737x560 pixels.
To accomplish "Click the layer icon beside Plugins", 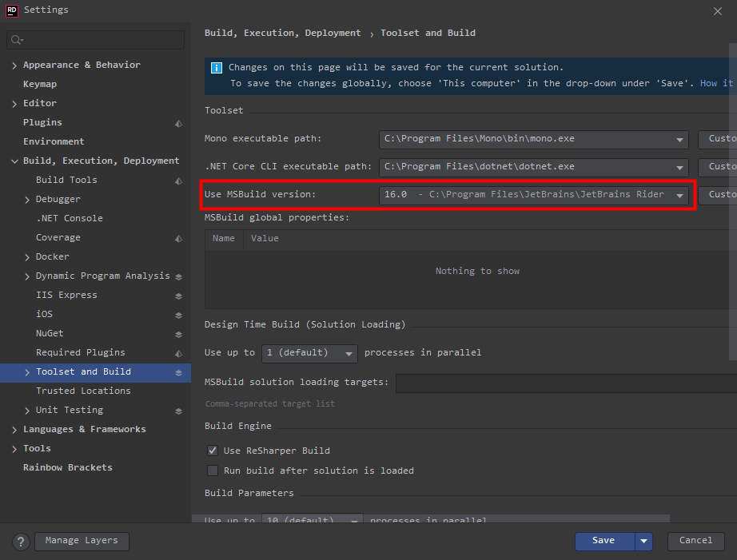I will (178, 124).
